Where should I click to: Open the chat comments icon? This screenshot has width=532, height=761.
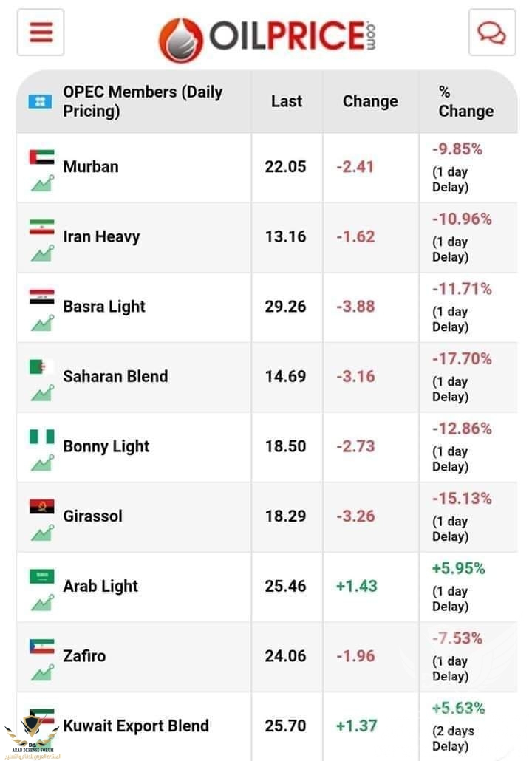click(491, 33)
